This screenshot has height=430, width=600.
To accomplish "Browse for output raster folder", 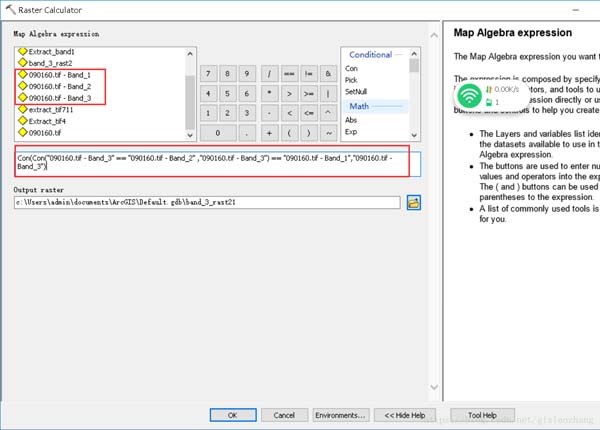I will pos(414,202).
